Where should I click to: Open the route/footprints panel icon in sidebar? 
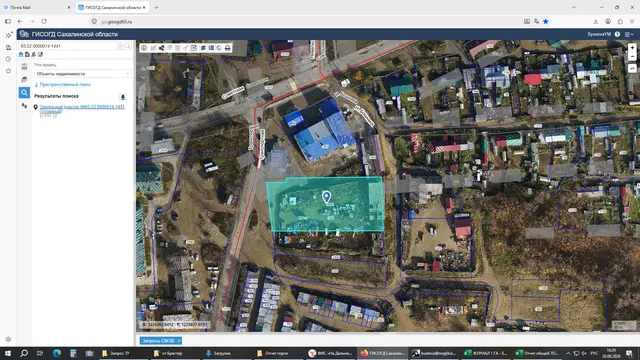pos(24,106)
